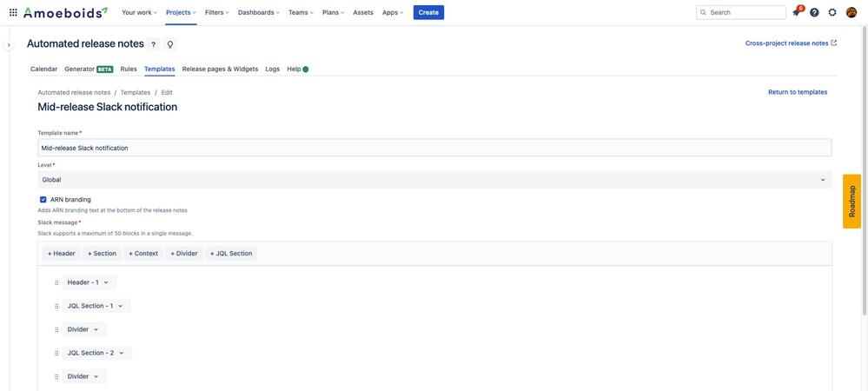
Task: Open the app switcher grid icon
Action: click(x=13, y=12)
